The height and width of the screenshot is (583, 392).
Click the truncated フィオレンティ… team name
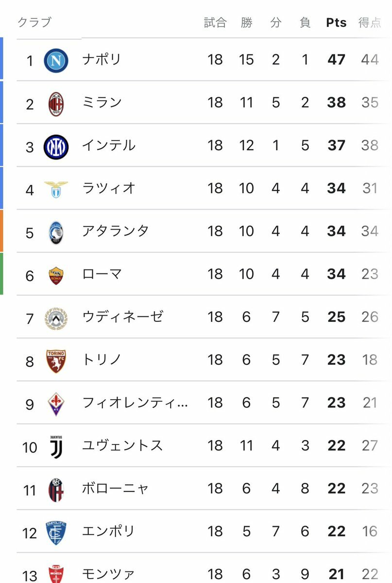point(135,403)
